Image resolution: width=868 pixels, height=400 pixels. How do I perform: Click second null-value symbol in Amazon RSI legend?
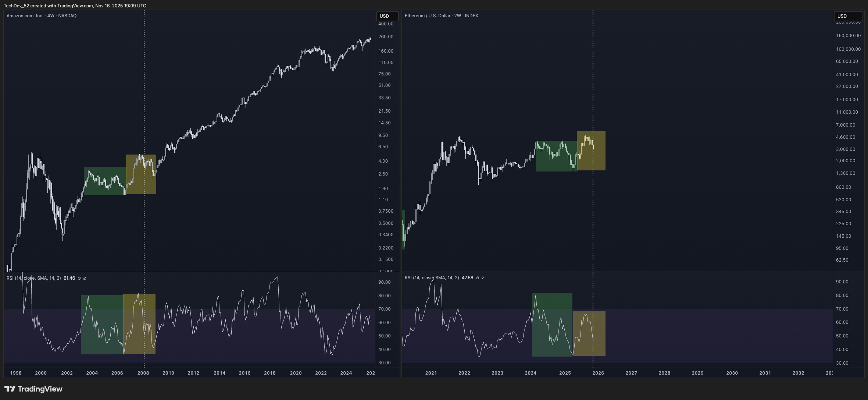[85, 278]
